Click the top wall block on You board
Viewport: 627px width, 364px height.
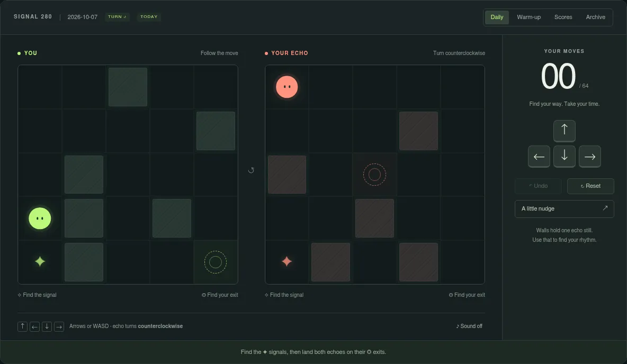128,87
